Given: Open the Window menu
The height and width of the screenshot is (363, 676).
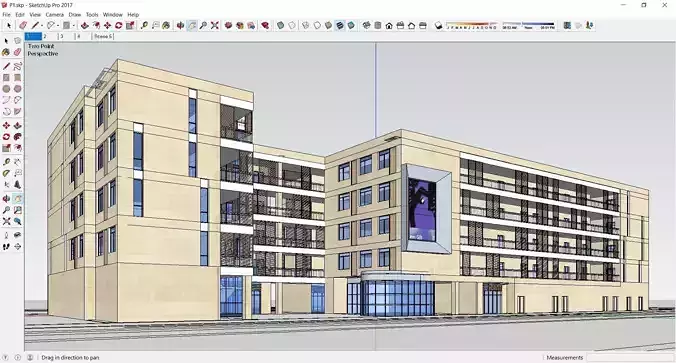Looking at the screenshot, I should (113, 15).
